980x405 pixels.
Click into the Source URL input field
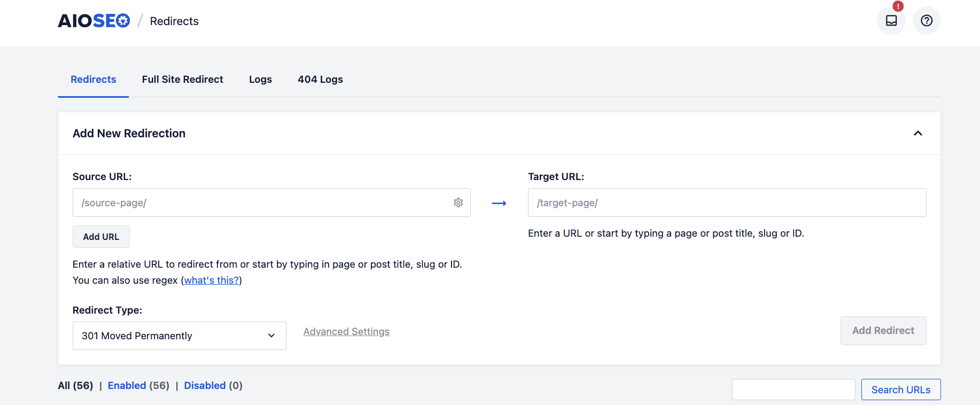[262, 203]
